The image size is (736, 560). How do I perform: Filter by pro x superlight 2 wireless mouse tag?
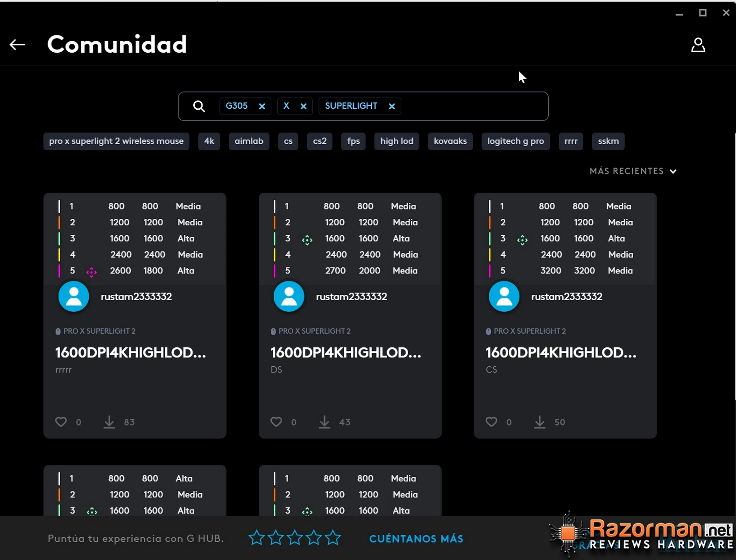[116, 141]
